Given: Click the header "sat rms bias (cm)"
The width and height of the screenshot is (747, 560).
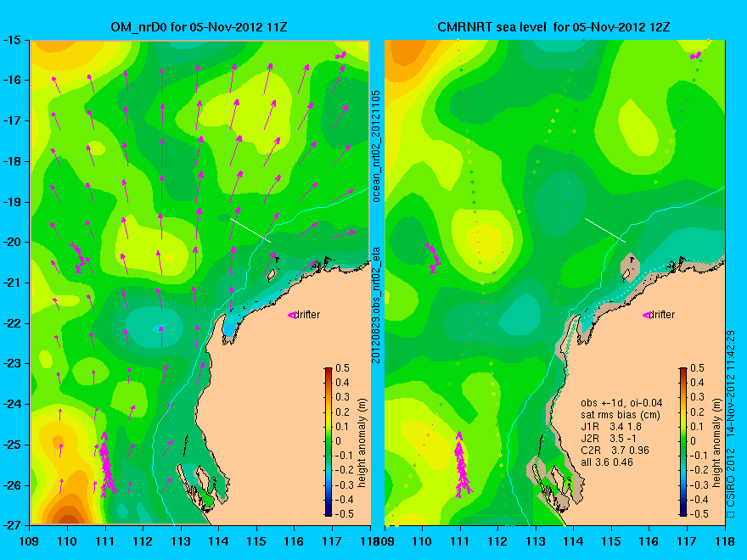Looking at the screenshot, I should point(621,415).
